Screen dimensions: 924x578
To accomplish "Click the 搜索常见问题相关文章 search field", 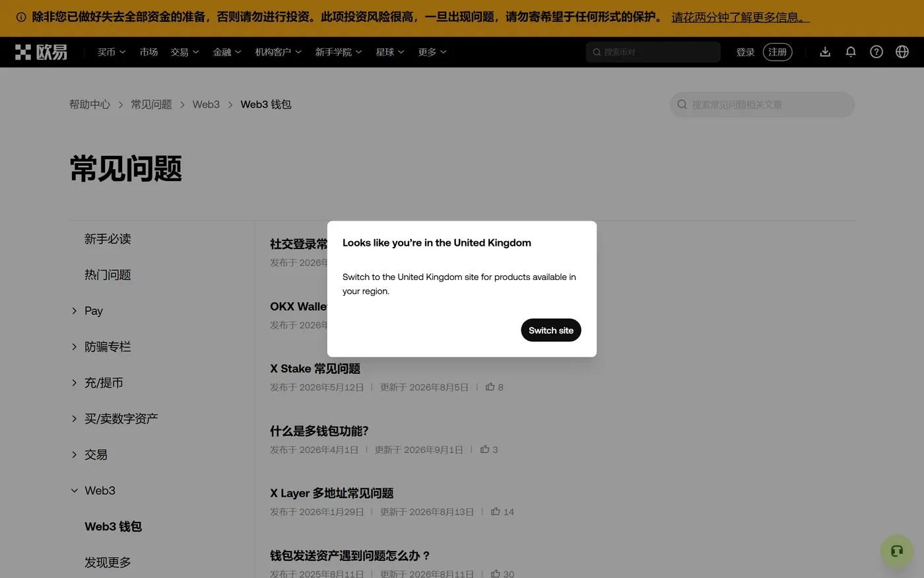I will coord(762,104).
